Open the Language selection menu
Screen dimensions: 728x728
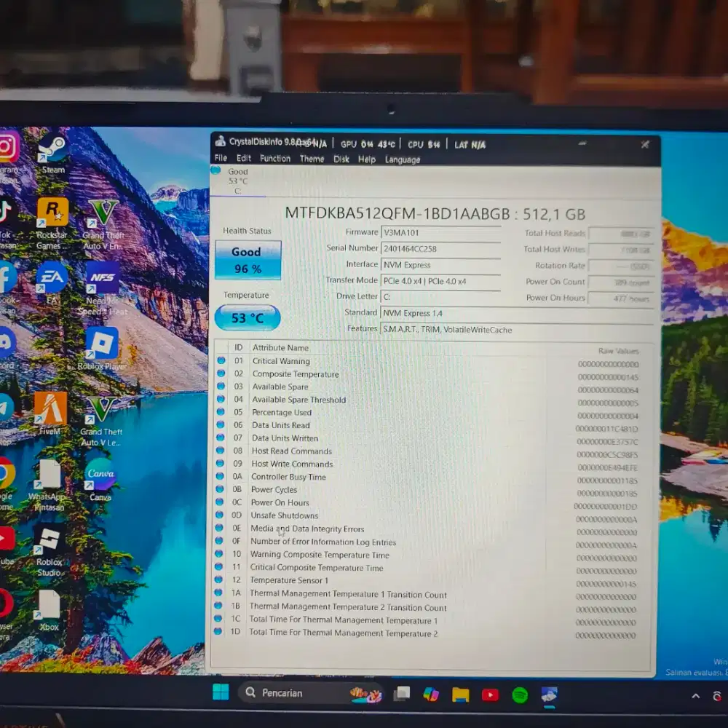click(402, 159)
